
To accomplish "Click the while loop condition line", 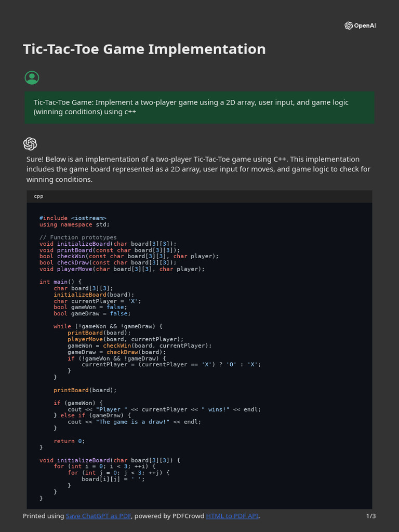I will (x=108, y=326).
